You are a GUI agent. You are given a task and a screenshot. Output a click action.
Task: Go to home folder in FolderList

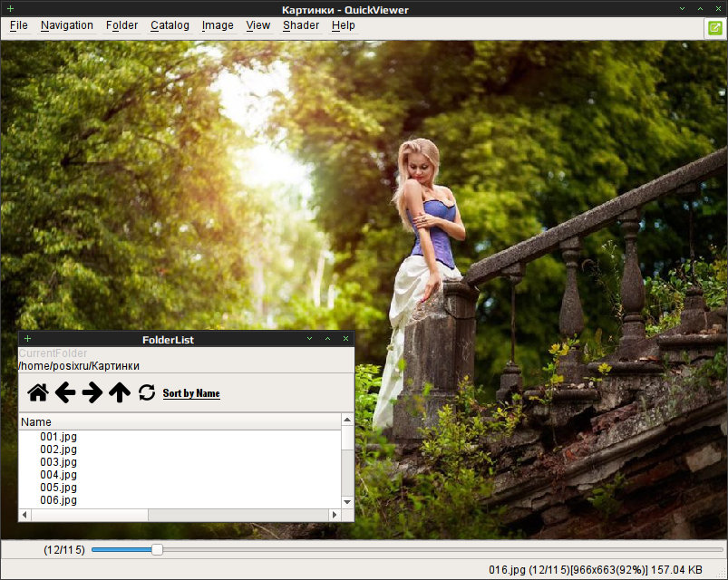click(38, 393)
